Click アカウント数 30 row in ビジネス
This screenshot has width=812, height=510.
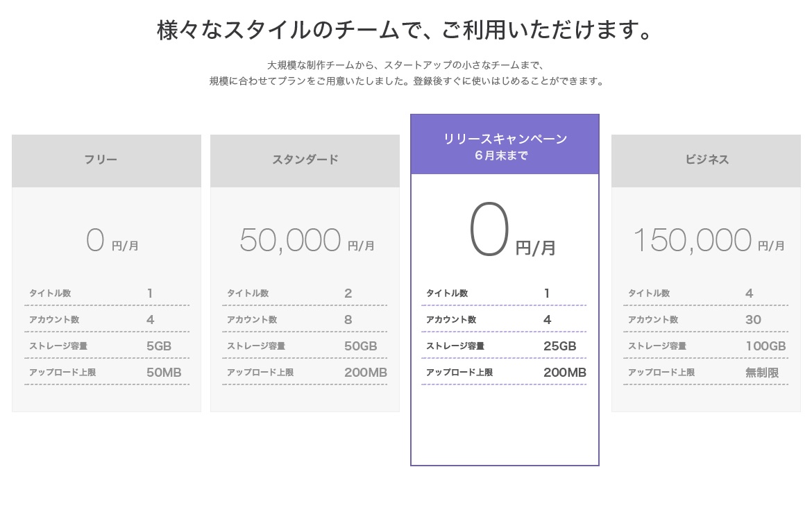(706, 320)
